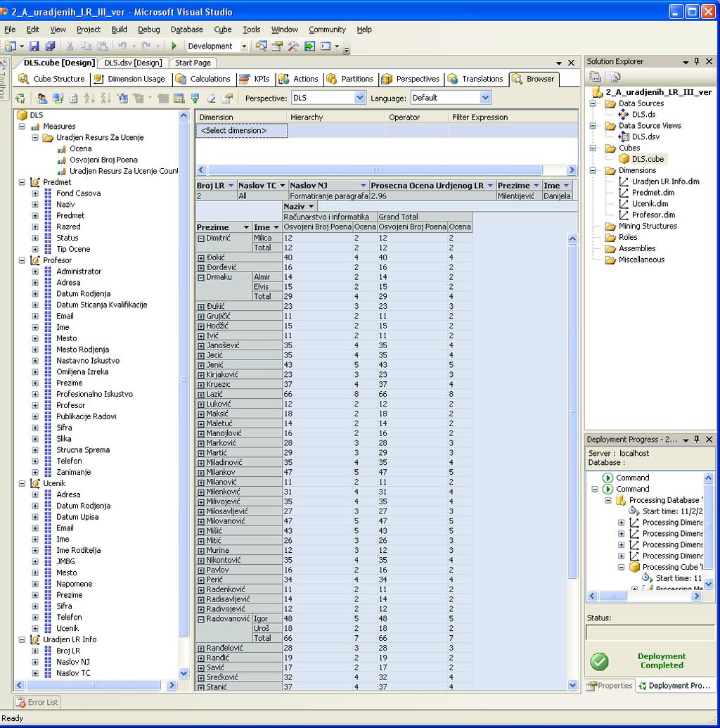Click pivot grid vertical scrollbar down arrow
This screenshot has height=728, width=720.
pyautogui.click(x=572, y=685)
